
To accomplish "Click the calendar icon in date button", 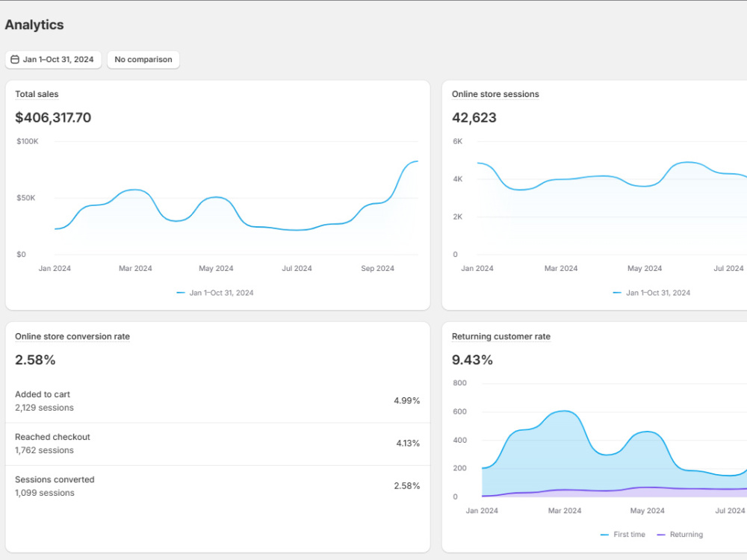I will (x=15, y=60).
